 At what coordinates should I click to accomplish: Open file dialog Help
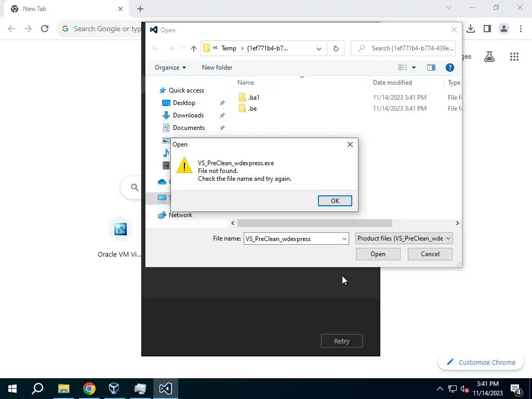(449, 68)
